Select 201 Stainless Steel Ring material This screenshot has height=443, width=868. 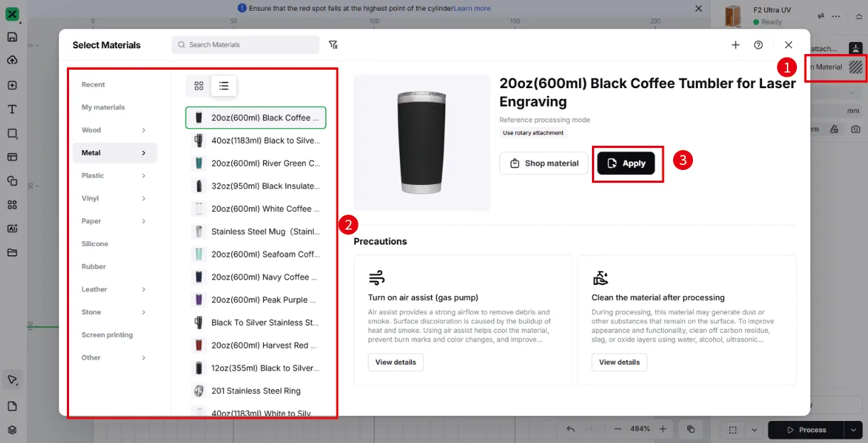255,391
